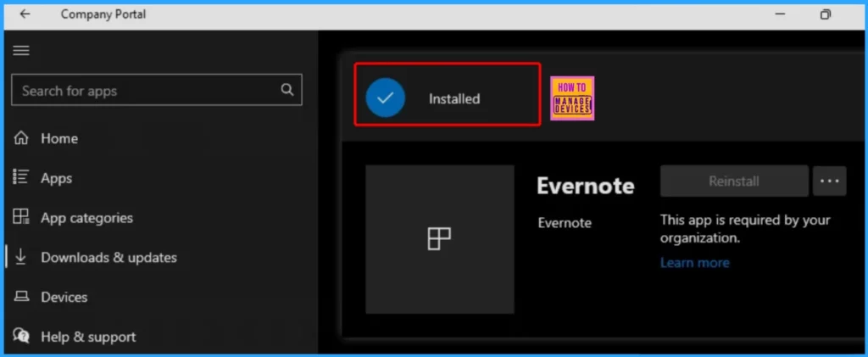Click the search magnifier icon
Viewport: 868px width, 357px height.
(x=287, y=90)
